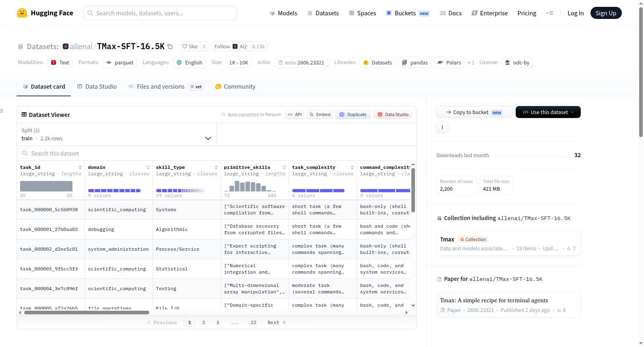Open the Docs page
644x347 pixels.
point(451,13)
